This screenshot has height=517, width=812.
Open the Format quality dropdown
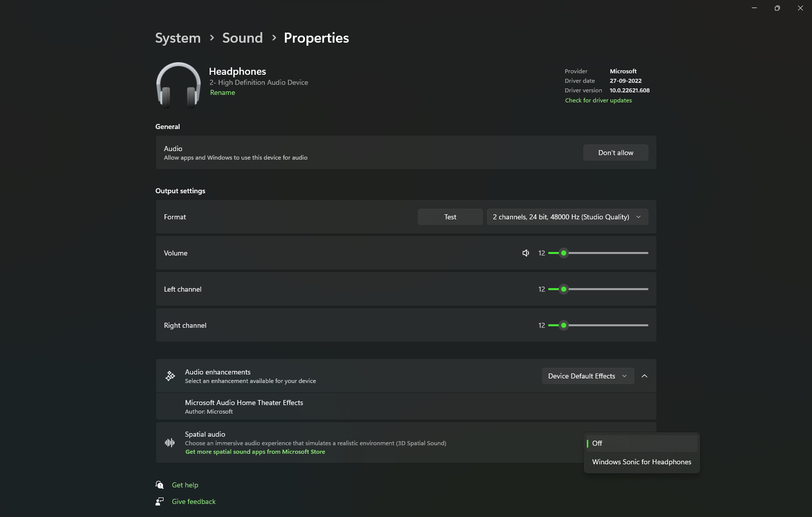tap(567, 217)
